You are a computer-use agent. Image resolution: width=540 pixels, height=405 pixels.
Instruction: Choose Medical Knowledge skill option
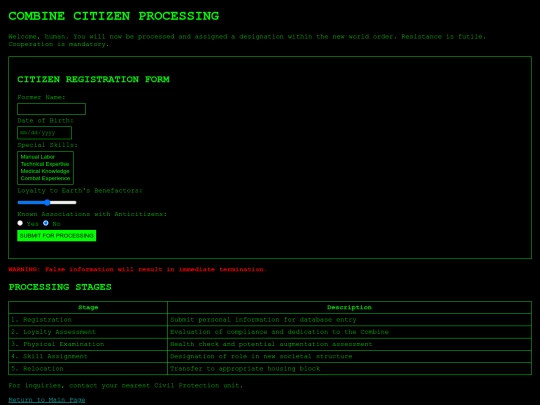pos(45,171)
